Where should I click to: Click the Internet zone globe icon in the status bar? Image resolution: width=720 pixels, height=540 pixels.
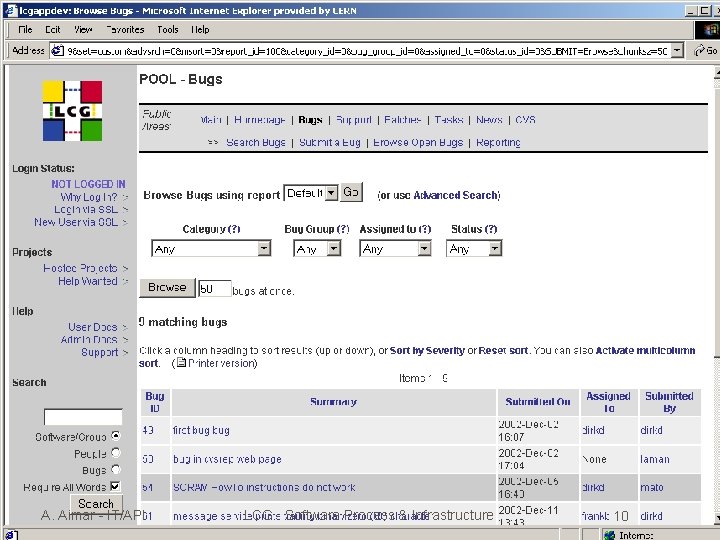[x=609, y=535]
